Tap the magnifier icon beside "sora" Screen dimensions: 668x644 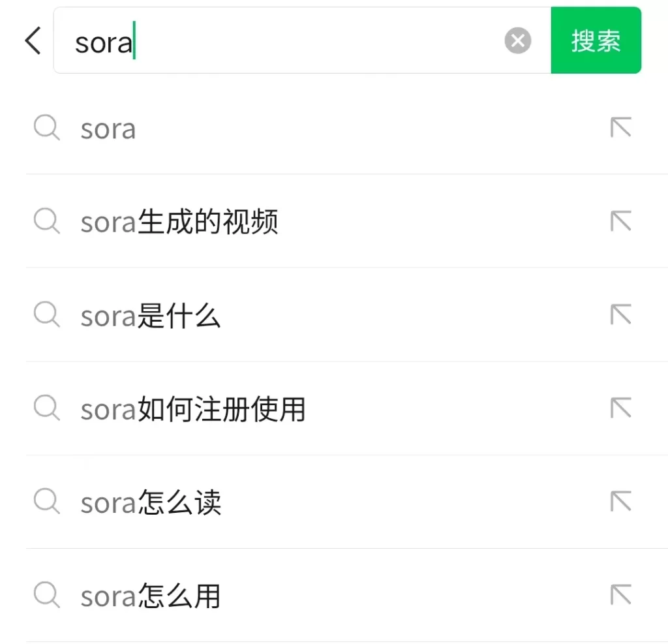[46, 129]
